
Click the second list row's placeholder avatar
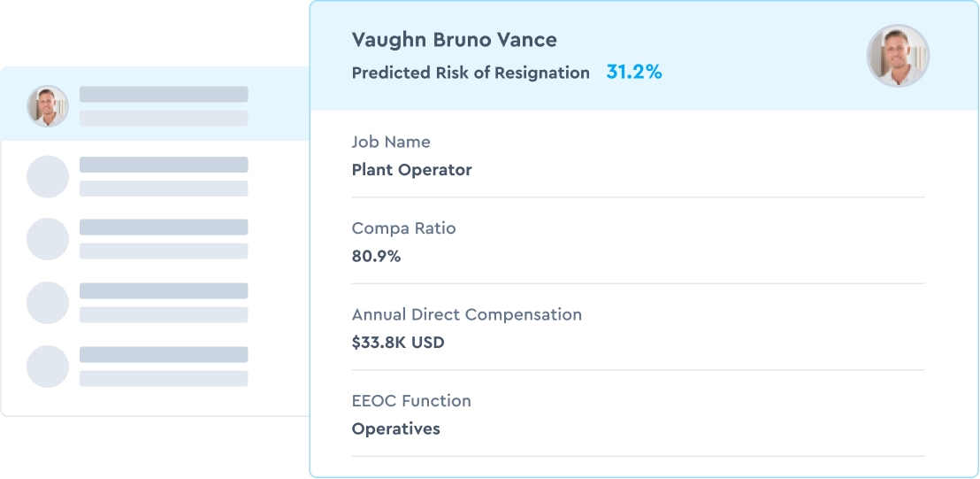coord(48,177)
